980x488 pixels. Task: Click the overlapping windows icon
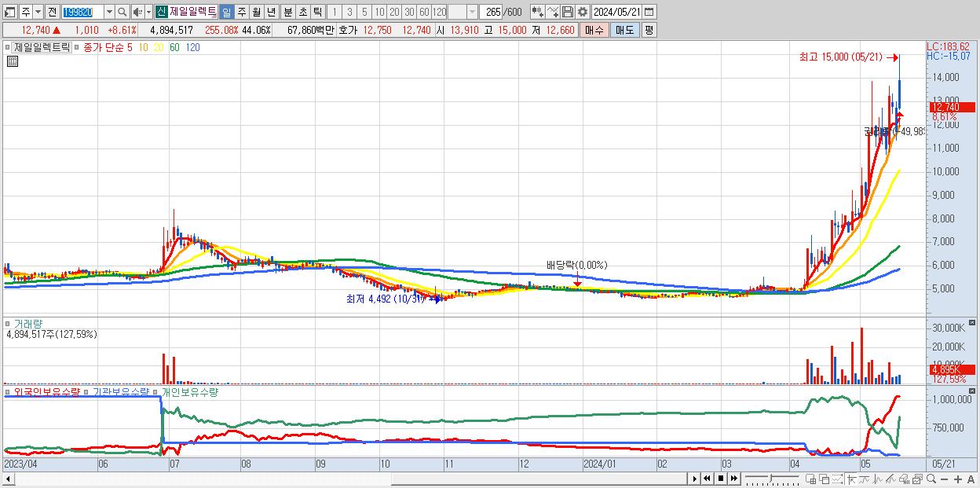pos(825,479)
